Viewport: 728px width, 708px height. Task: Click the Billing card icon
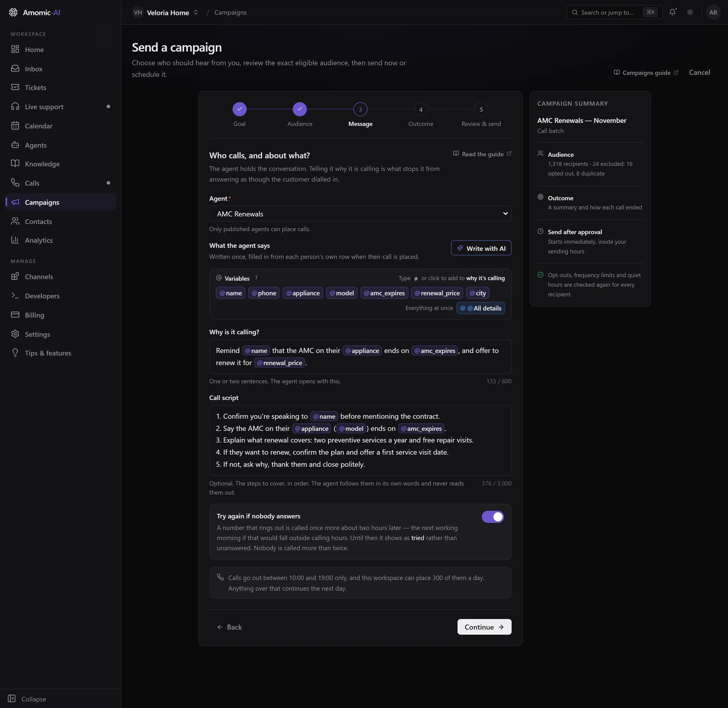pyautogui.click(x=15, y=315)
